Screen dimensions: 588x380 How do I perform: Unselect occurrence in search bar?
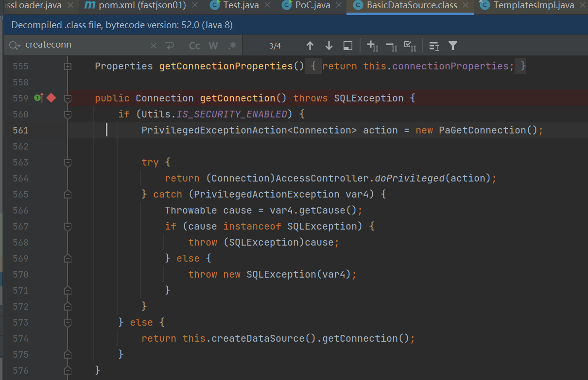click(x=391, y=46)
